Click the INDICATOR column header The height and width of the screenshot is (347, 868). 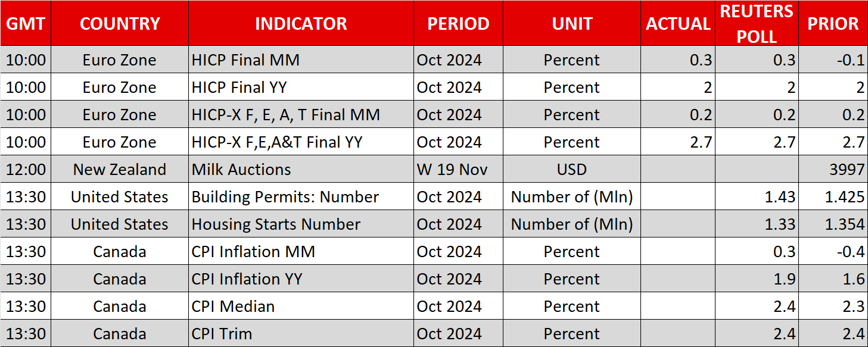(x=301, y=24)
